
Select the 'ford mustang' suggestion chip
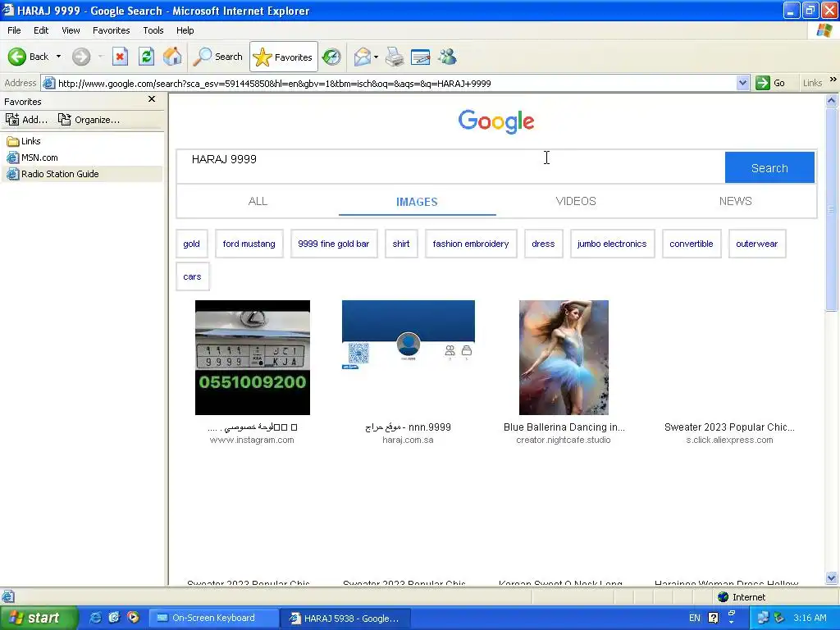[x=249, y=244]
